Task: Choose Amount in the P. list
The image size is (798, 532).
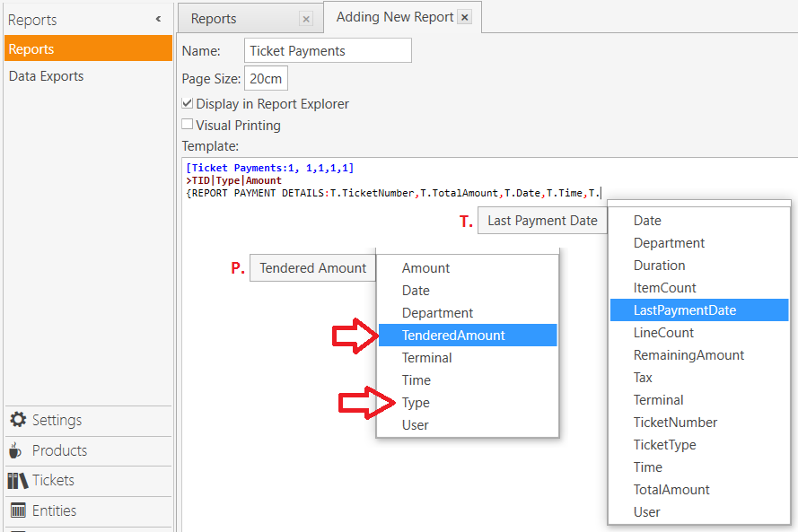Action: pos(468,267)
